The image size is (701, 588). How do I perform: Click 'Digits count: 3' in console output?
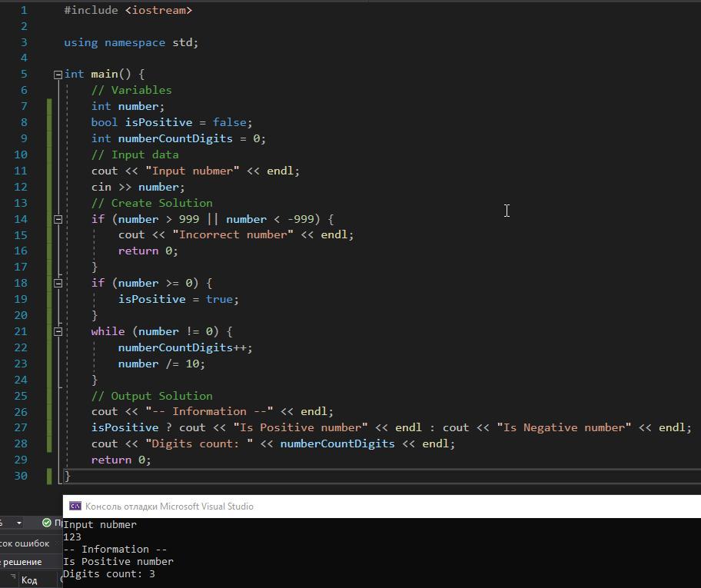click(109, 574)
